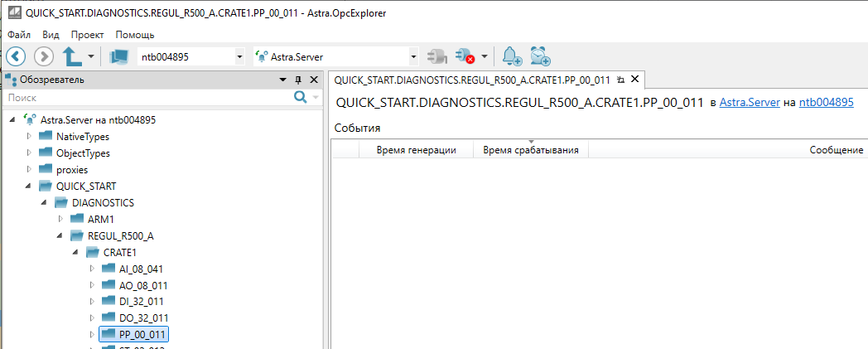This screenshot has width=868, height=349.
Task: Open the Astra.Server server dropdown
Action: 414,57
